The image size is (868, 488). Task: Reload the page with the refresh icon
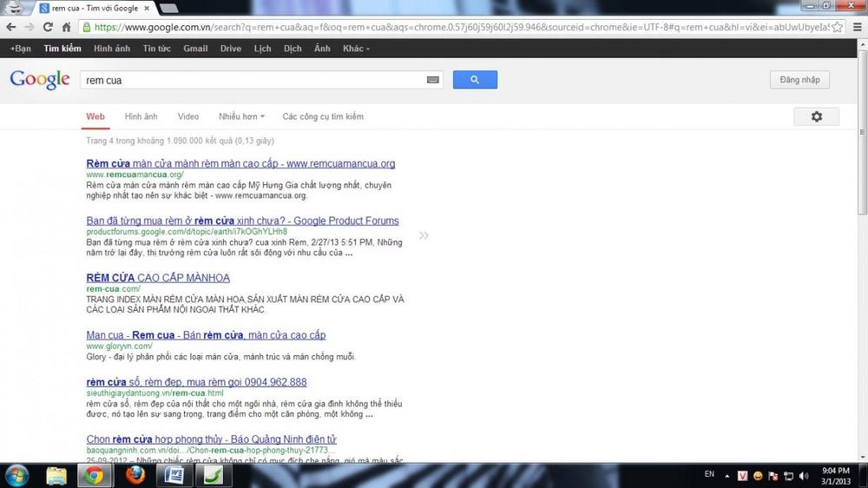click(x=48, y=27)
